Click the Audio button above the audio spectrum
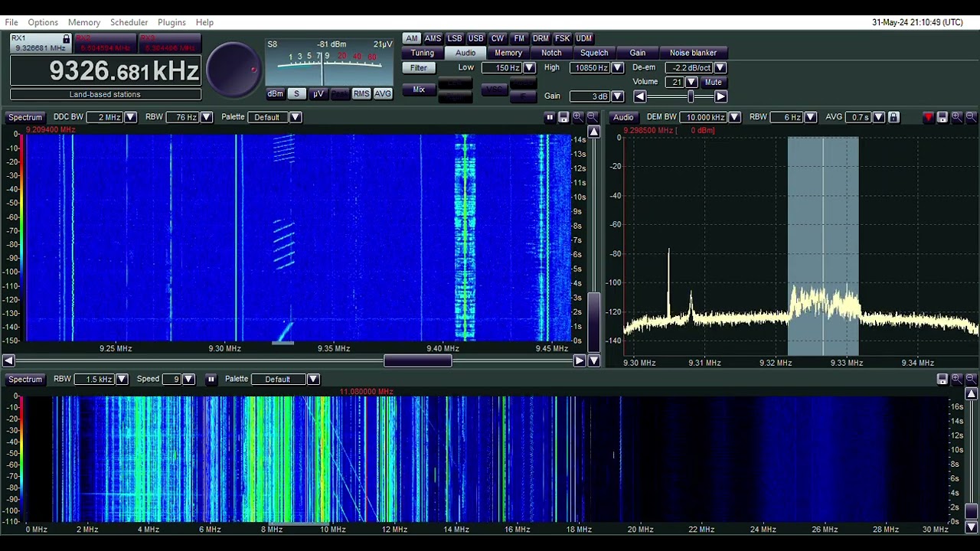The height and width of the screenshot is (551, 980). click(x=623, y=117)
